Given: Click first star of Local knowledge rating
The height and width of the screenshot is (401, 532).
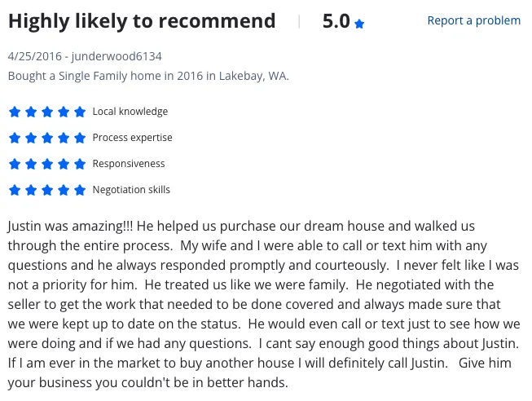Looking at the screenshot, I should click(x=15, y=112).
